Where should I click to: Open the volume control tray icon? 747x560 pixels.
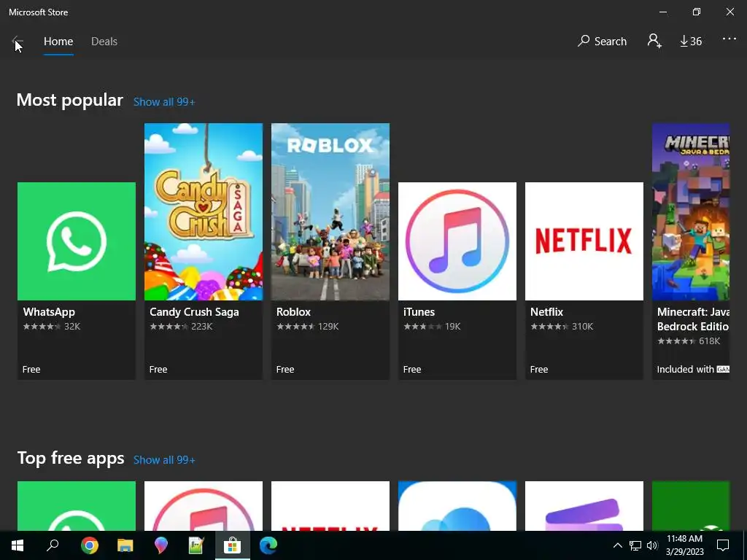pyautogui.click(x=652, y=545)
